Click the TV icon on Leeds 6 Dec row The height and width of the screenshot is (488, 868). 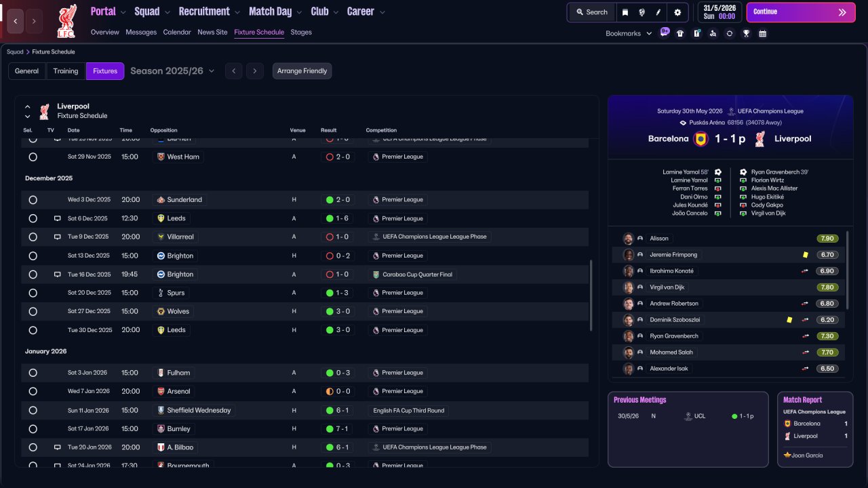[x=58, y=218]
